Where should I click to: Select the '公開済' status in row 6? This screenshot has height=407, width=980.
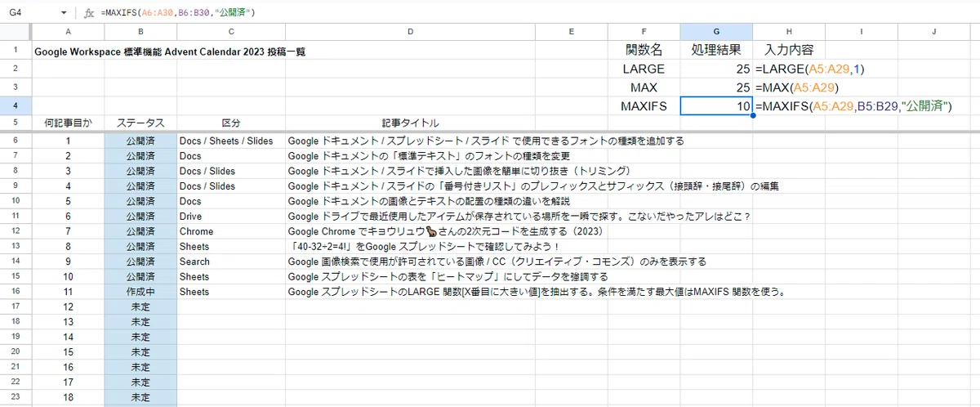[x=140, y=141]
